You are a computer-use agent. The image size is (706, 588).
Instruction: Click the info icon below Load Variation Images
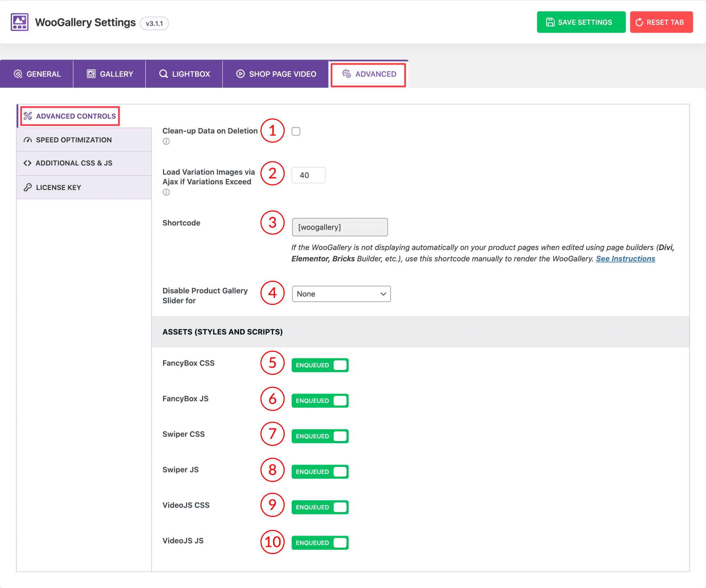pyautogui.click(x=166, y=192)
